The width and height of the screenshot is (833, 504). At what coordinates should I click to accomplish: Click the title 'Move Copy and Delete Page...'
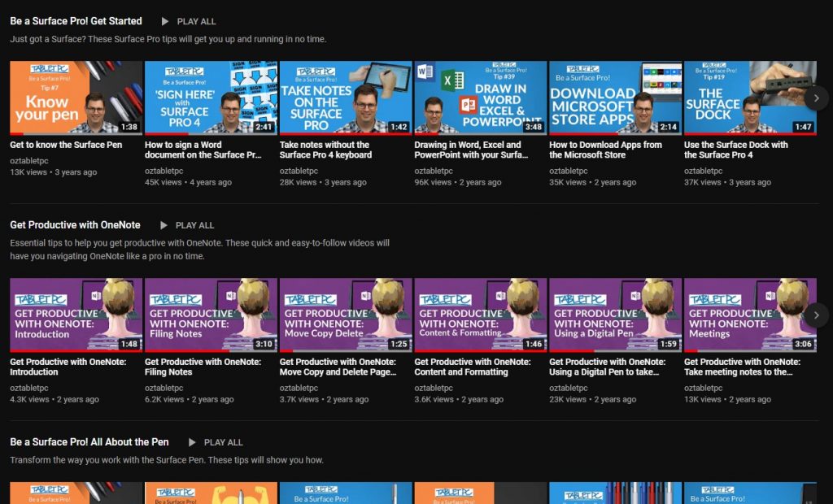point(338,372)
